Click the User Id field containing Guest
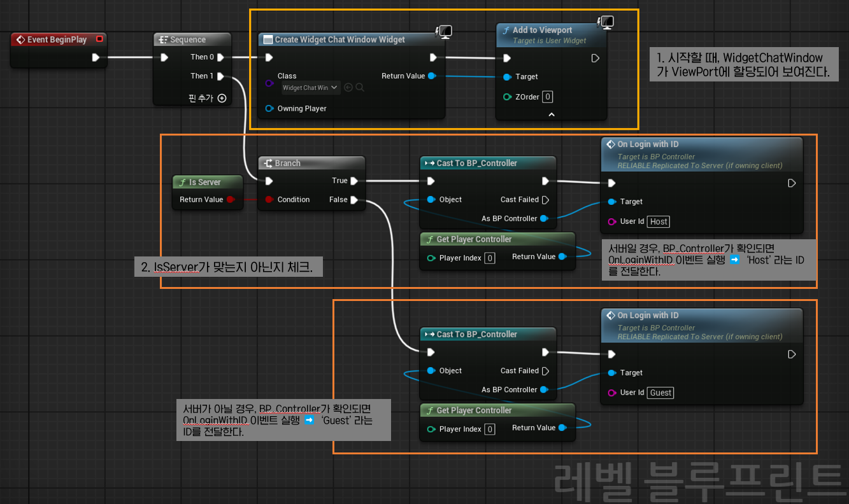Image resolution: width=849 pixels, height=504 pixels. pyautogui.click(x=661, y=393)
